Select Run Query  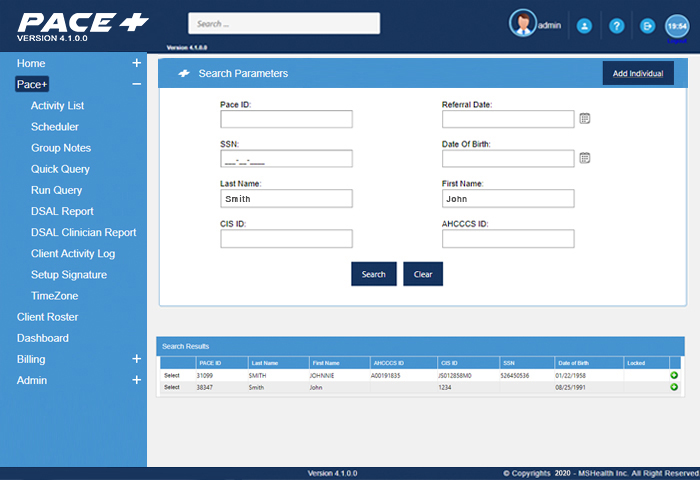coord(56,190)
